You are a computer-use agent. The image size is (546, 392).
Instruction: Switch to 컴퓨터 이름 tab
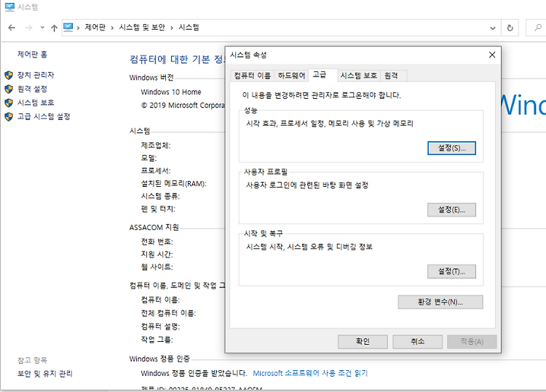pos(252,76)
